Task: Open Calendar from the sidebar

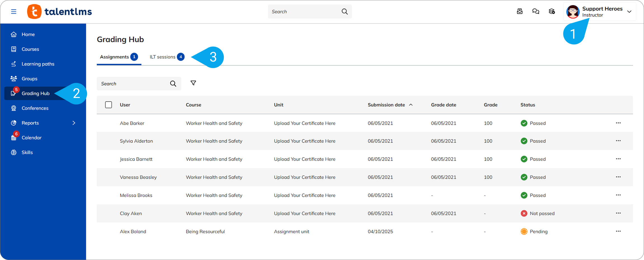Action: (31, 138)
